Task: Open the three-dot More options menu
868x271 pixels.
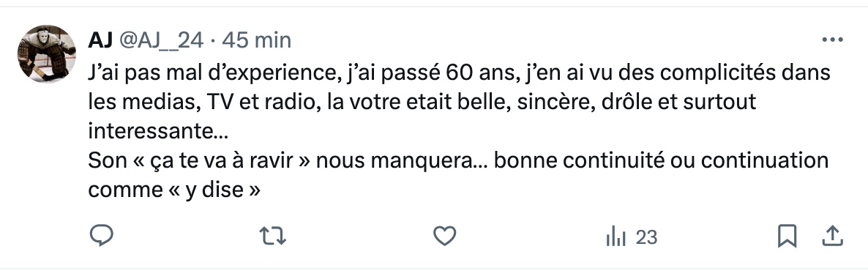Action: [832, 40]
